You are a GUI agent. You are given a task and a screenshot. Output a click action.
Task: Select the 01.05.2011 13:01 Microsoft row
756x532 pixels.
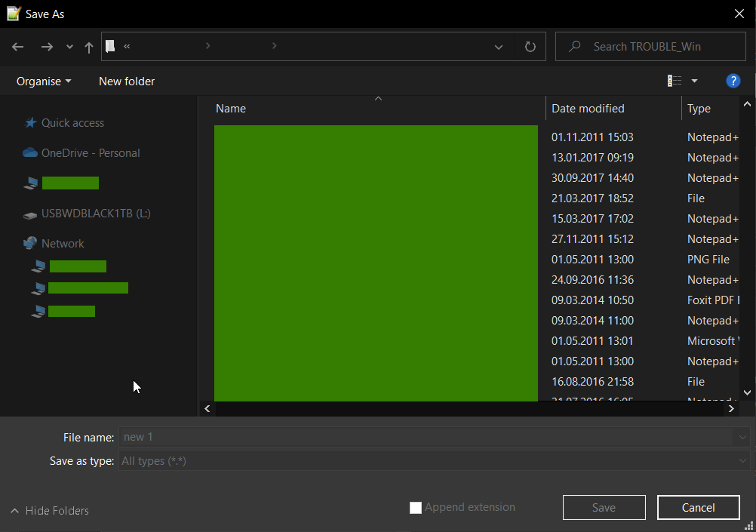pyautogui.click(x=592, y=341)
